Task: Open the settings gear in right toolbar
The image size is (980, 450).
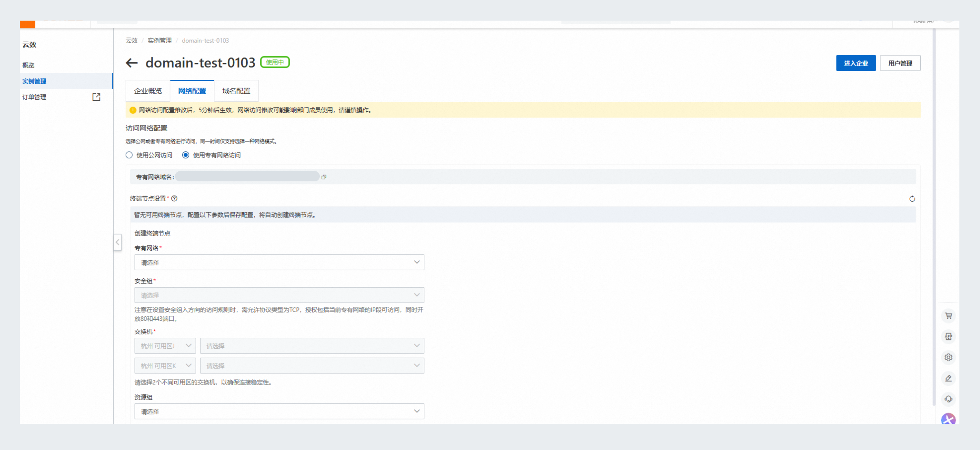Action: pyautogui.click(x=948, y=358)
